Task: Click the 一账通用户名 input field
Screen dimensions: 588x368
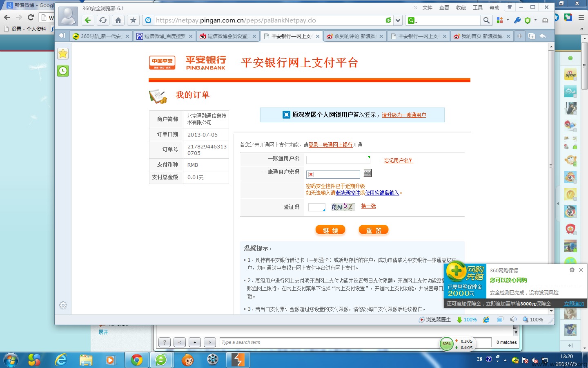Action: click(338, 160)
